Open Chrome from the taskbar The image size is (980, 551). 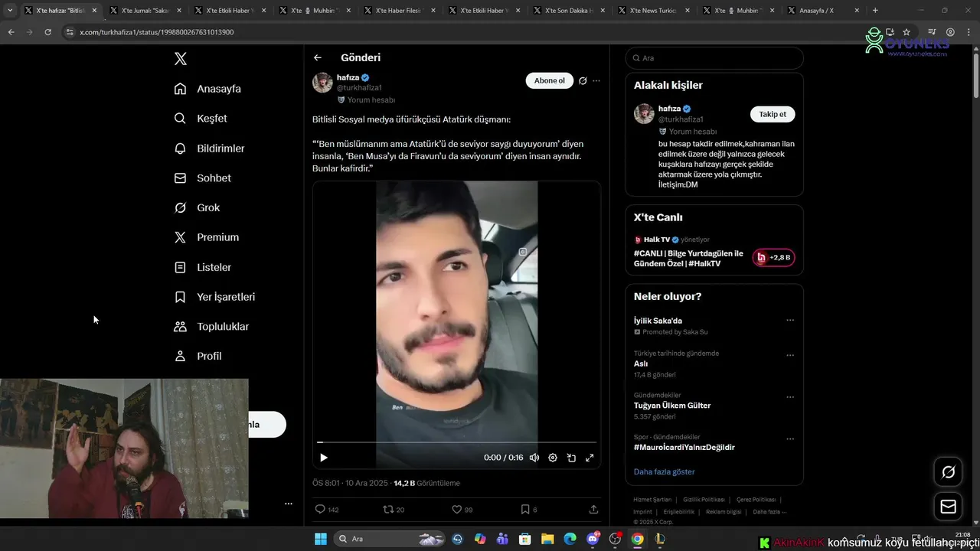[x=637, y=539]
